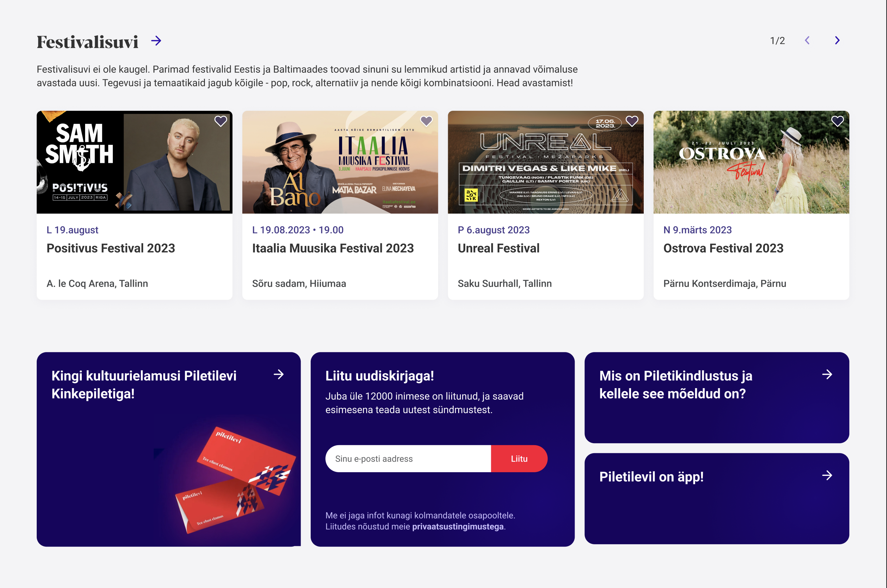This screenshot has height=588, width=887.
Task: Open Unreal Festival title link
Action: coord(499,248)
